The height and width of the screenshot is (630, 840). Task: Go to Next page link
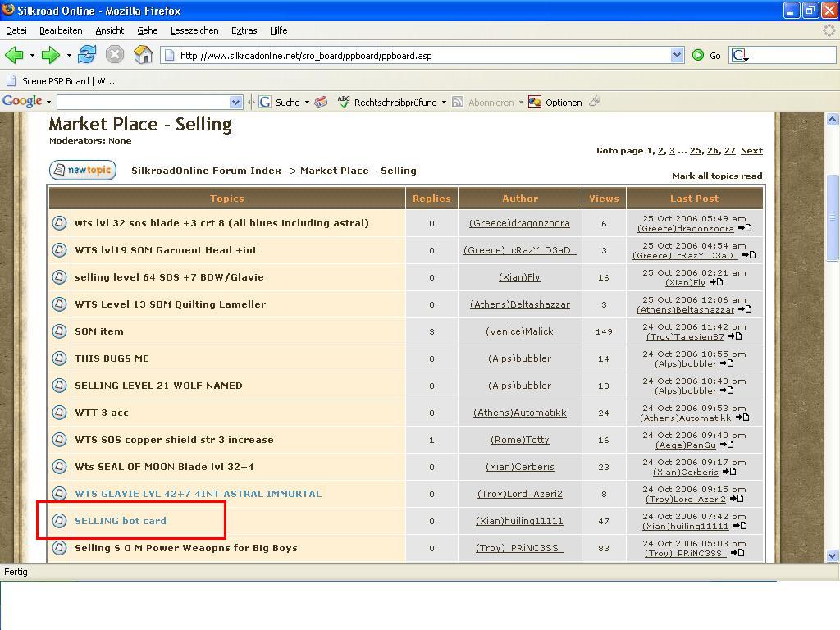pyautogui.click(x=751, y=151)
